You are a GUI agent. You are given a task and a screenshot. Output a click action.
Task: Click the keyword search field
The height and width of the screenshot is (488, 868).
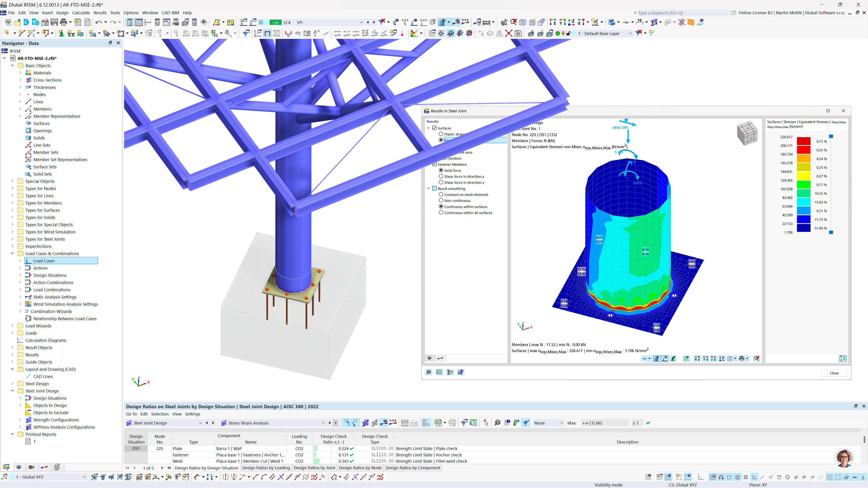(682, 13)
